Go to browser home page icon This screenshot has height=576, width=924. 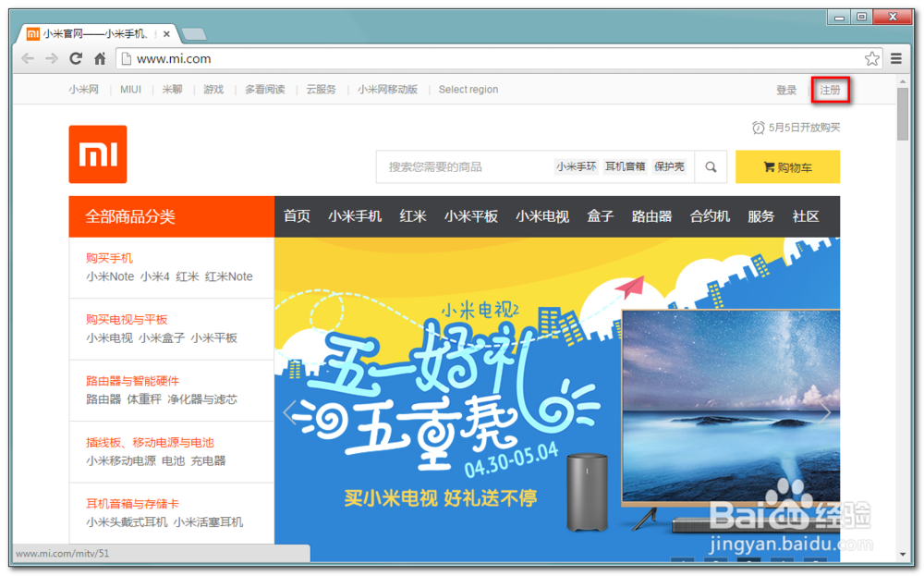click(x=100, y=58)
